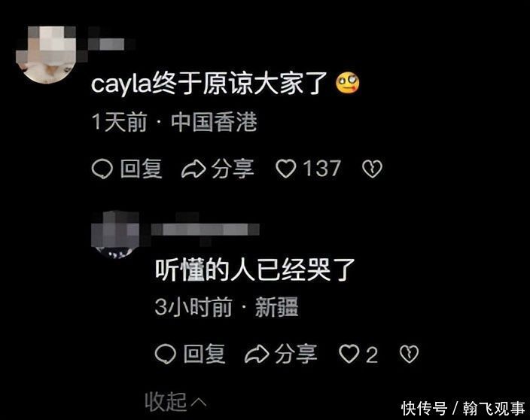Click the 137 like count

(321, 169)
